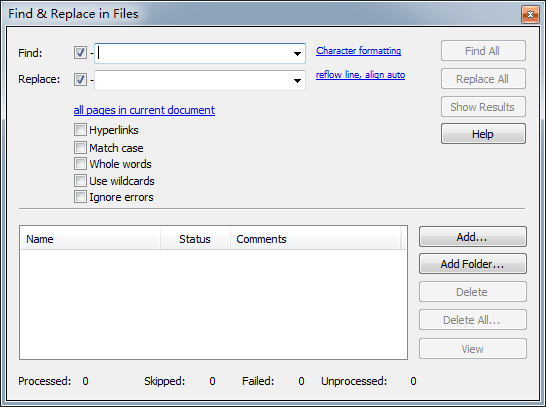
Task: Click the Help button
Action: pos(483,134)
